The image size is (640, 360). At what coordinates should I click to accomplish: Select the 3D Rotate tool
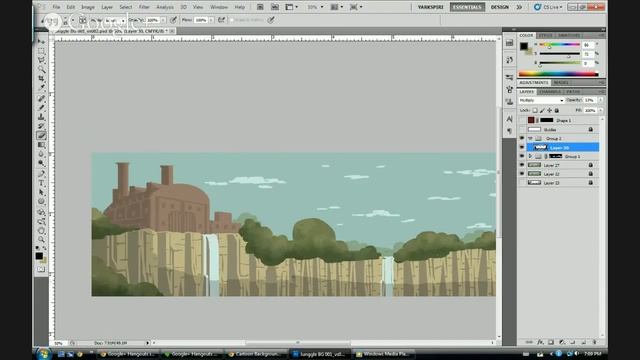coord(41,213)
